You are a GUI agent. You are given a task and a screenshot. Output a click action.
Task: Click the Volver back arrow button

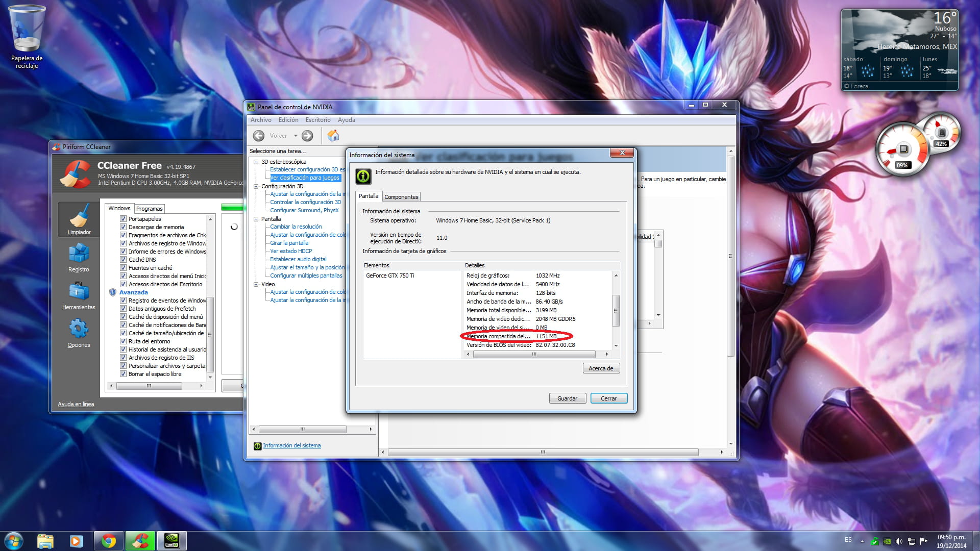click(259, 136)
